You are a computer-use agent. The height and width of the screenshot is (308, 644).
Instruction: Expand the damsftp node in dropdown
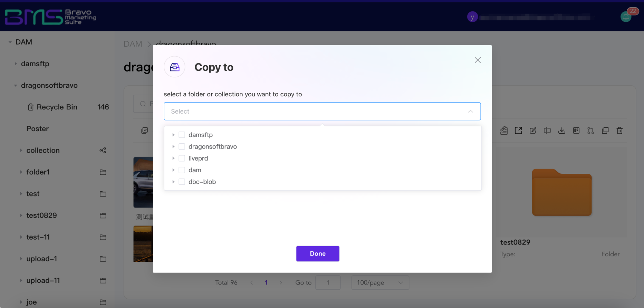click(173, 135)
